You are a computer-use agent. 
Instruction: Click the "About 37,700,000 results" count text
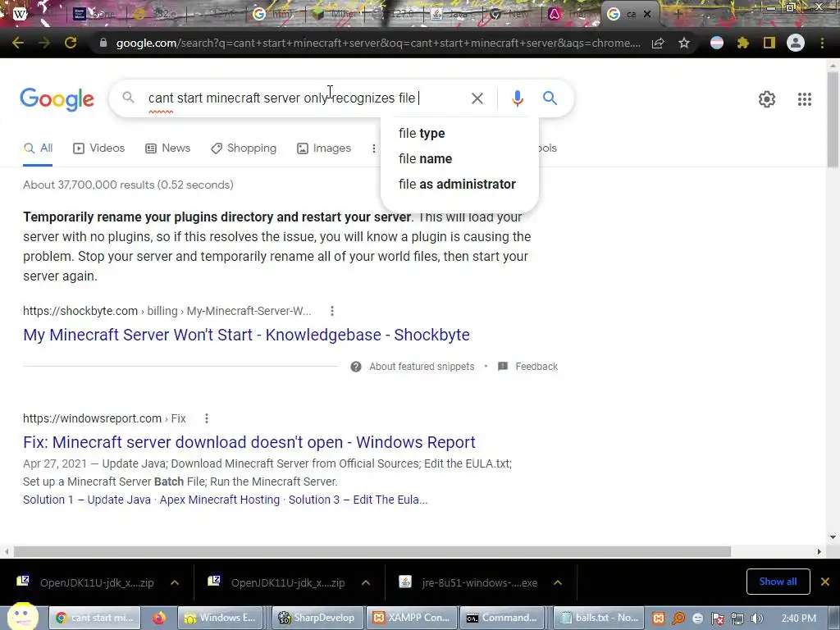[x=128, y=185]
